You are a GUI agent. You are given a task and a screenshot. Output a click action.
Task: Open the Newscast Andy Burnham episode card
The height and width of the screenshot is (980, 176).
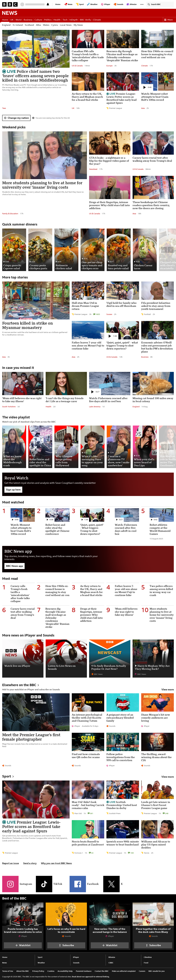click(x=109, y=658)
